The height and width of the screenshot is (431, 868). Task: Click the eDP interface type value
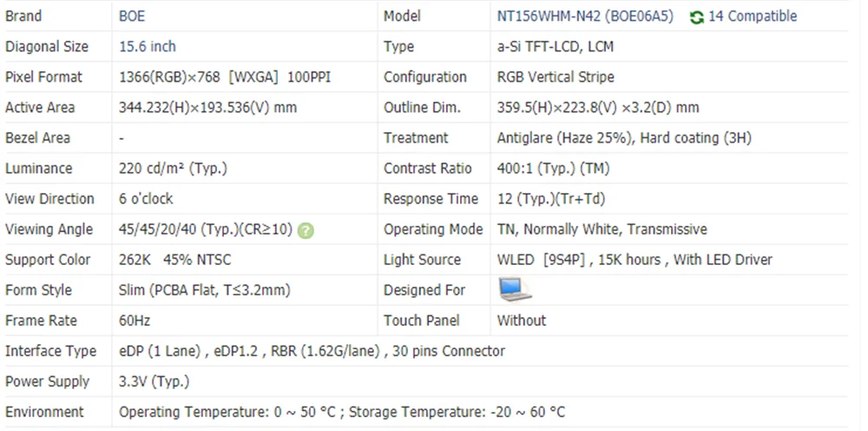tap(312, 351)
